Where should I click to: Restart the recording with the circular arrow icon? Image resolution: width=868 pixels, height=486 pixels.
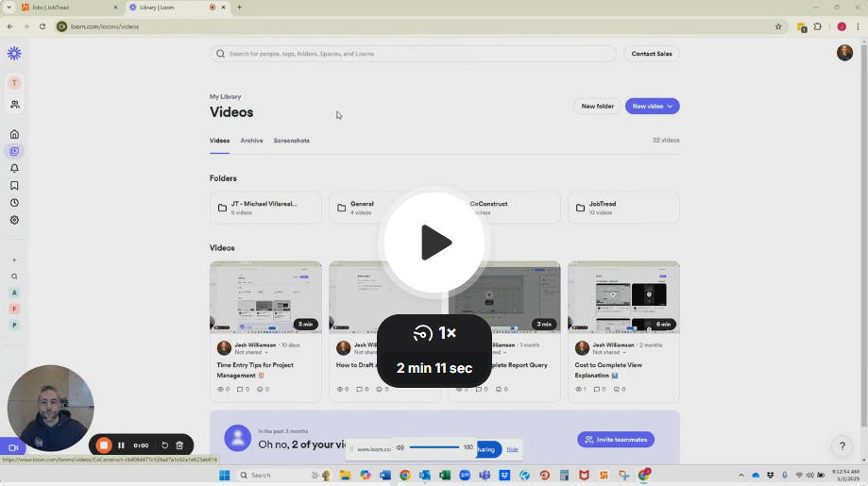(x=164, y=445)
